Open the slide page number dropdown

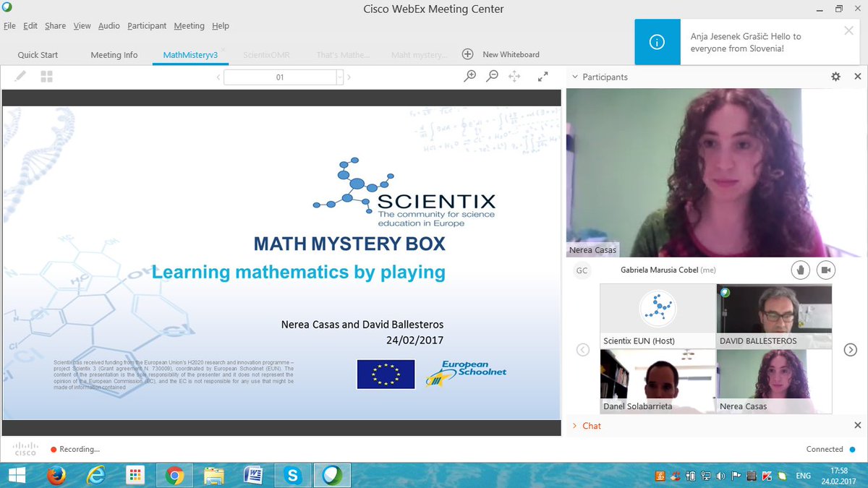pyautogui.click(x=340, y=77)
